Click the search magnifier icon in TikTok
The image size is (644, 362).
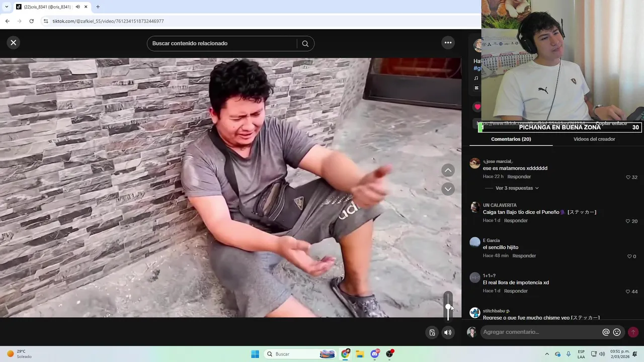pos(305,44)
